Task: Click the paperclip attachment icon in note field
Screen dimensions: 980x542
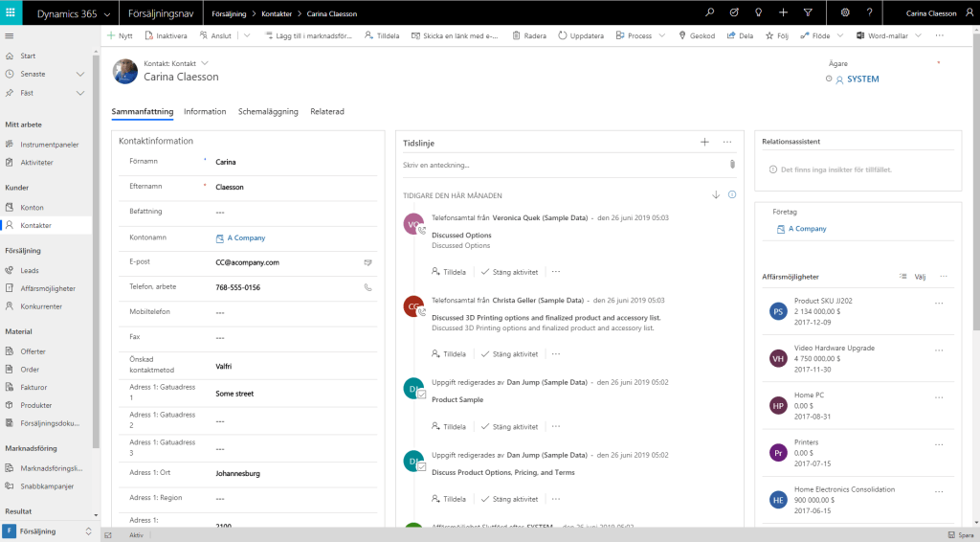Action: click(x=732, y=165)
